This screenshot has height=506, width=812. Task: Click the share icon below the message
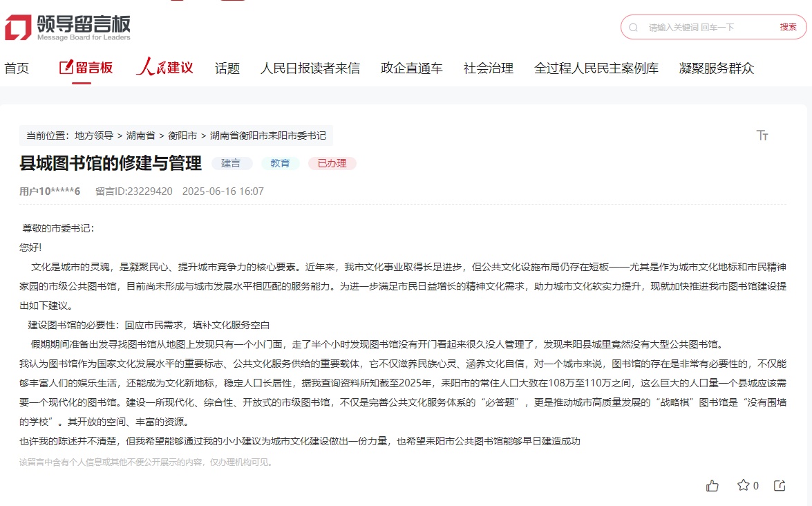pyautogui.click(x=780, y=486)
